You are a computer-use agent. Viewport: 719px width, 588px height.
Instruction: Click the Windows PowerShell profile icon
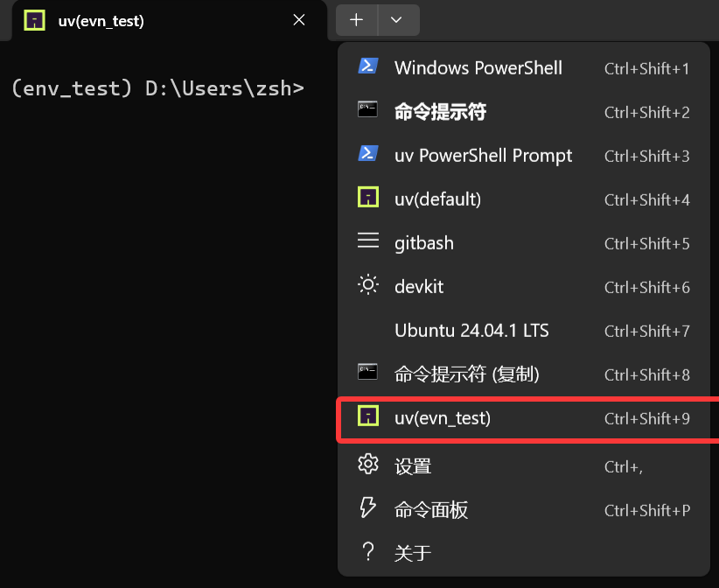pos(367,66)
